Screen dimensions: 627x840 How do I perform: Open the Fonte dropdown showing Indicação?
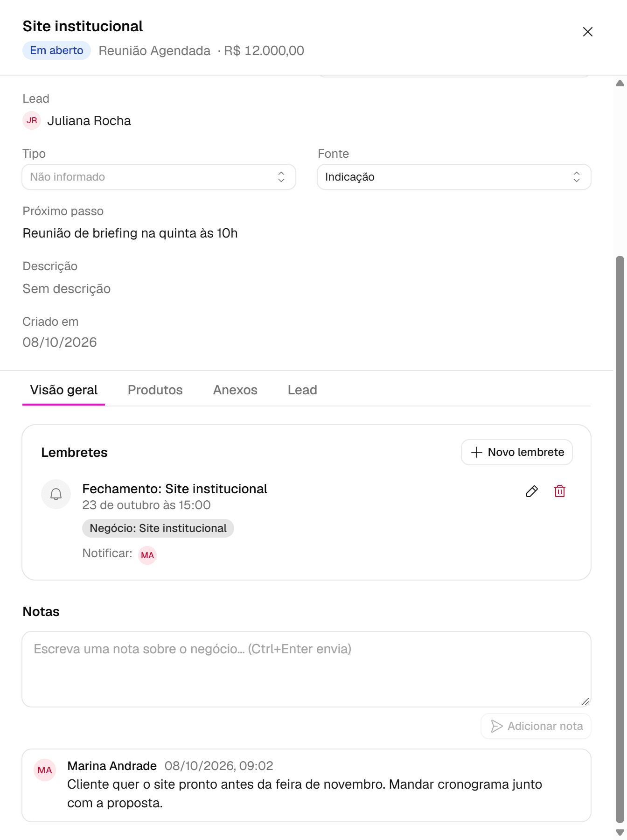pos(454,177)
